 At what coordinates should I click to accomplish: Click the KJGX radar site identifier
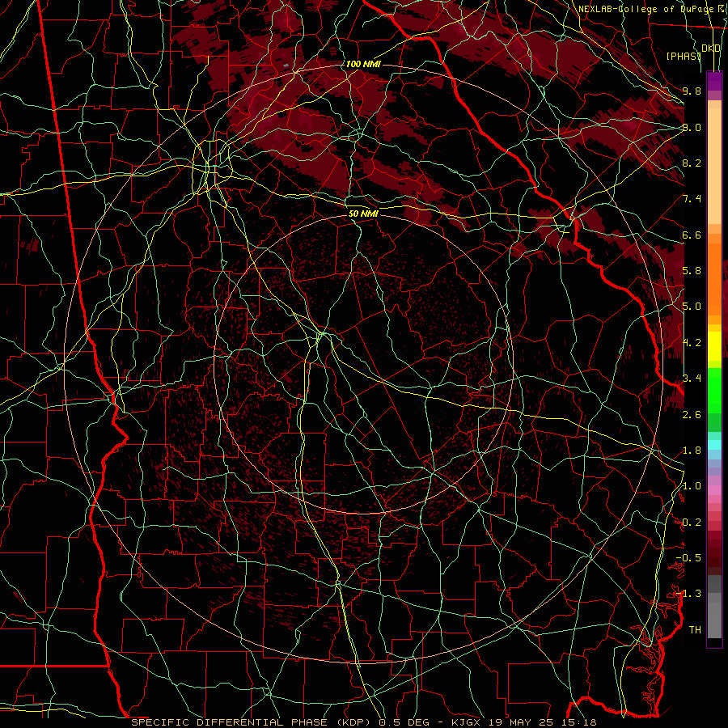pos(467,722)
